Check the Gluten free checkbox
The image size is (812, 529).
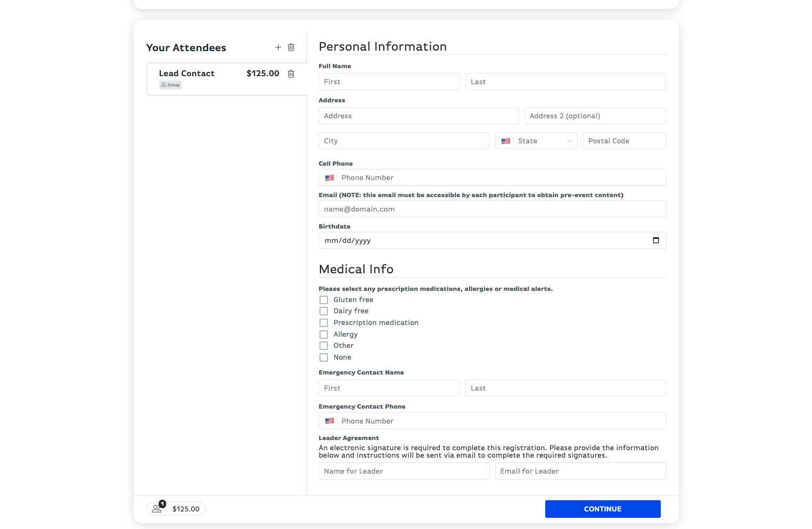click(324, 300)
